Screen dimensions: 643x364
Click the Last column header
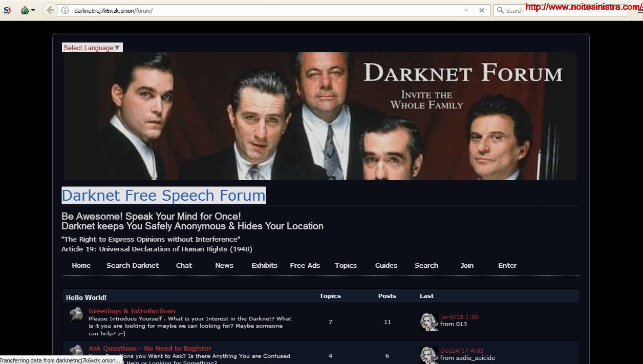click(426, 296)
